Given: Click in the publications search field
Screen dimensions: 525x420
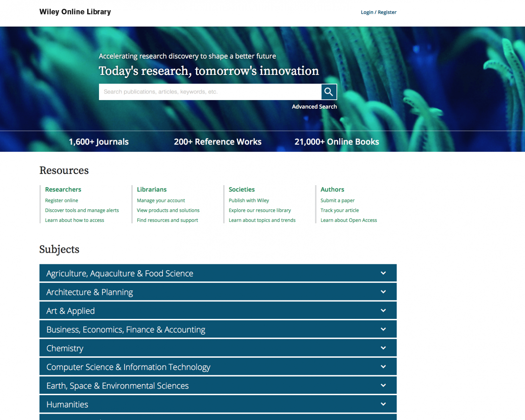Looking at the screenshot, I should 210,92.
